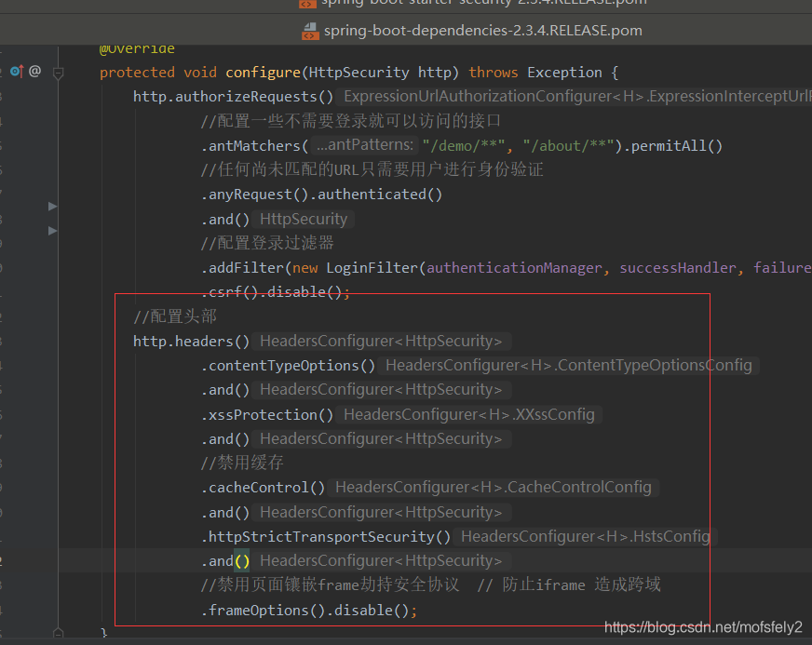The height and width of the screenshot is (645, 812).
Task: Click the .and with highlighted parentheses
Action: [225, 561]
